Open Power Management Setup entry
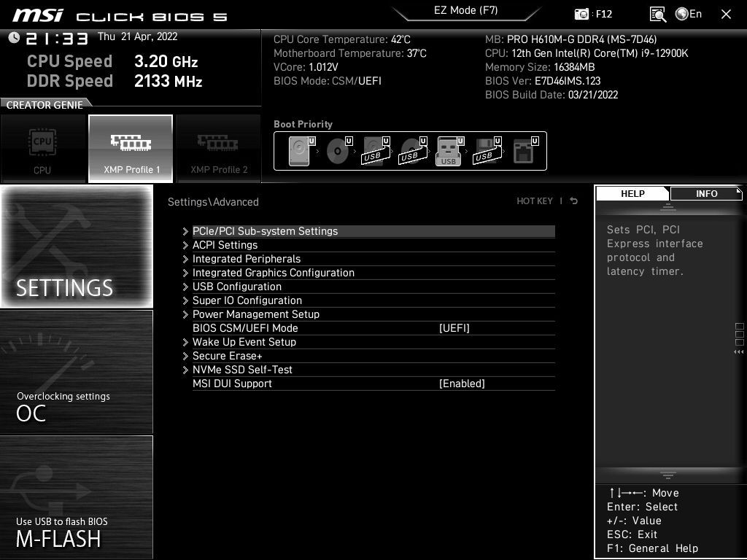 click(x=373, y=314)
